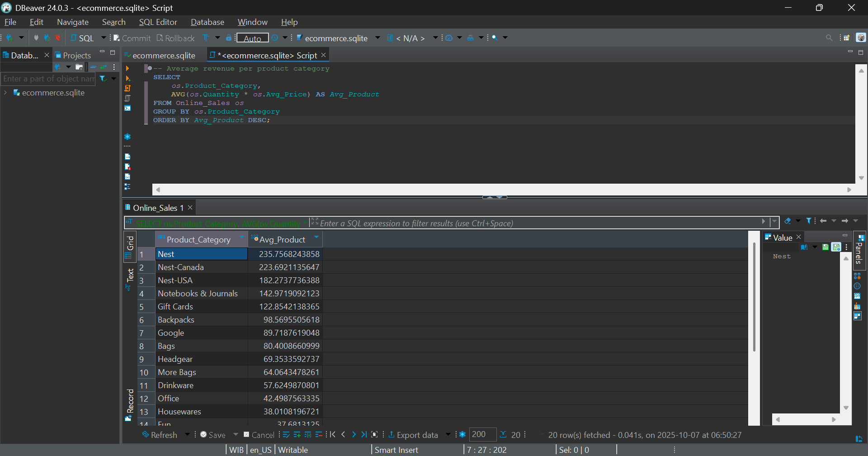Image resolution: width=868 pixels, height=456 pixels.
Task: Click the Disconnect plug icon in toolbar
Action: click(58, 38)
